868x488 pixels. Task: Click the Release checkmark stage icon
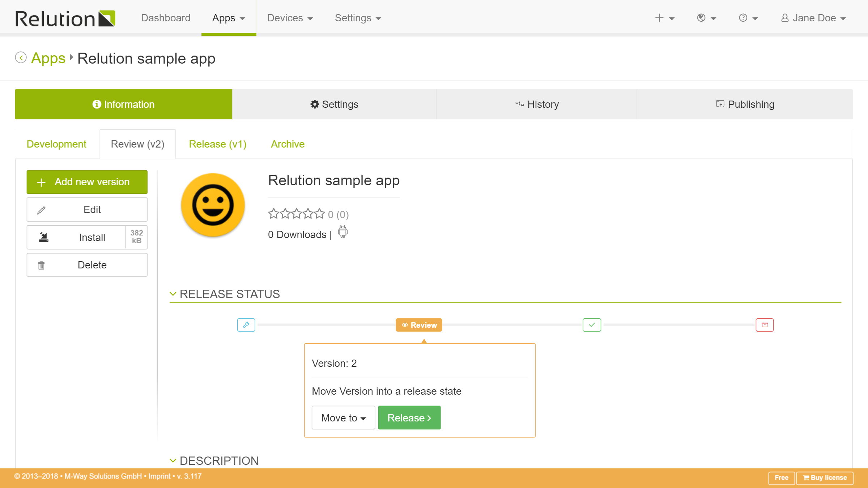592,325
